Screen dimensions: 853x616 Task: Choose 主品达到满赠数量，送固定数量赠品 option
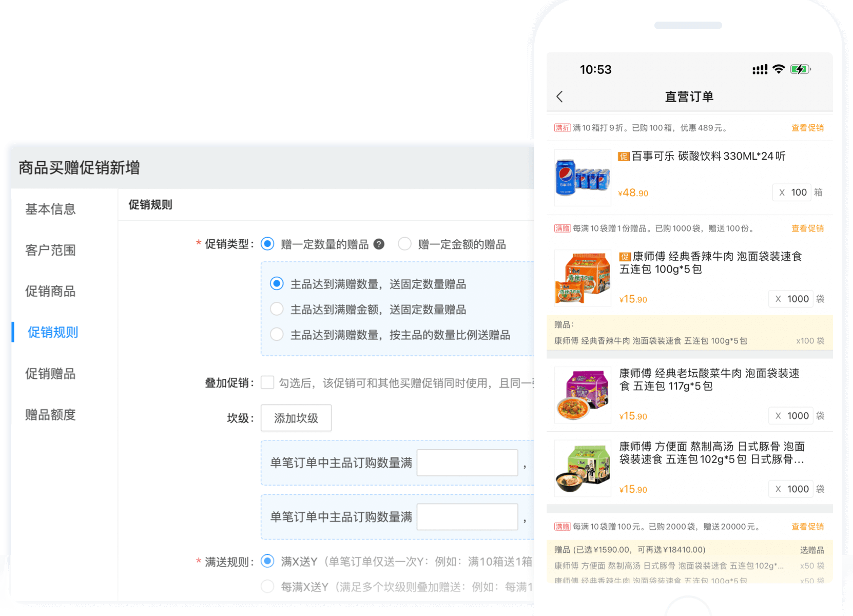277,283
